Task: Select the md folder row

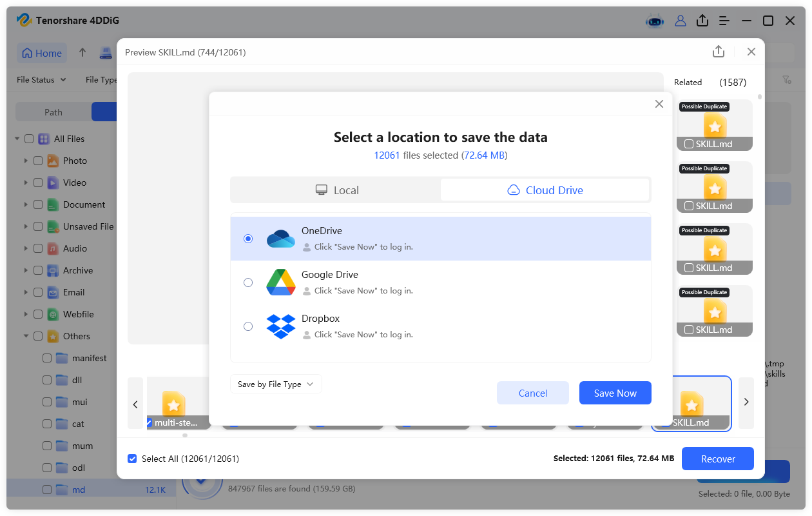Action: pyautogui.click(x=92, y=490)
